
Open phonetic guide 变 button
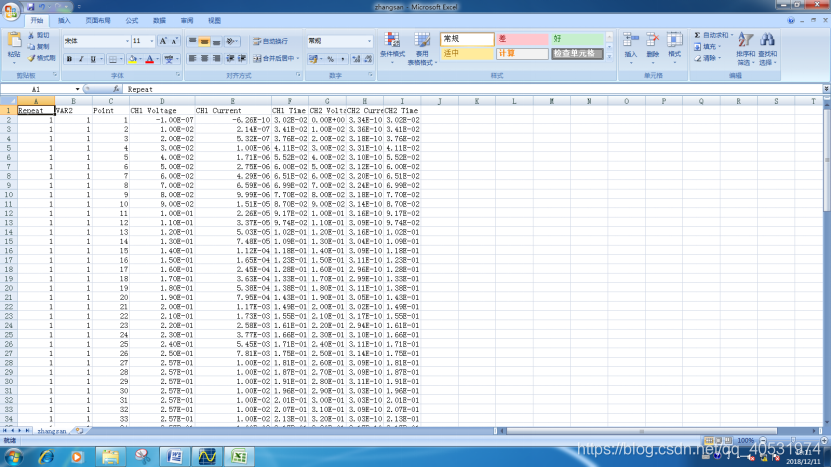coord(169,59)
